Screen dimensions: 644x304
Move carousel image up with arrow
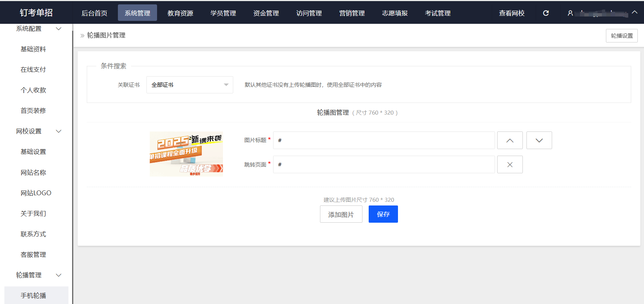pos(510,140)
